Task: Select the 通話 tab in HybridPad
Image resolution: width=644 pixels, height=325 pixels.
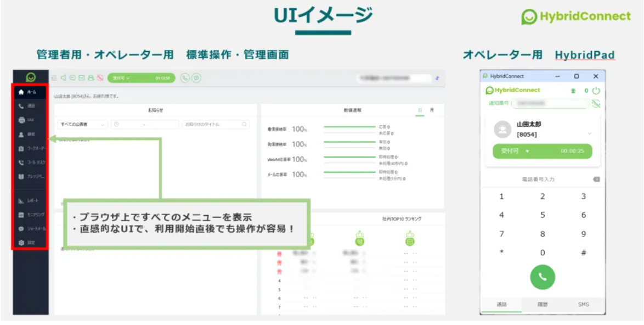Action: click(x=501, y=305)
